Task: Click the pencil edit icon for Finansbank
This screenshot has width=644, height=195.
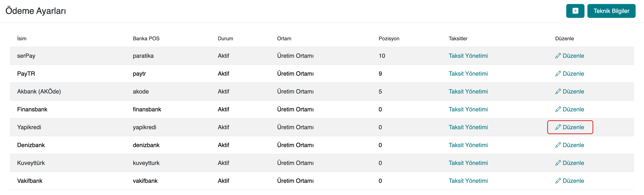Action: pos(558,109)
